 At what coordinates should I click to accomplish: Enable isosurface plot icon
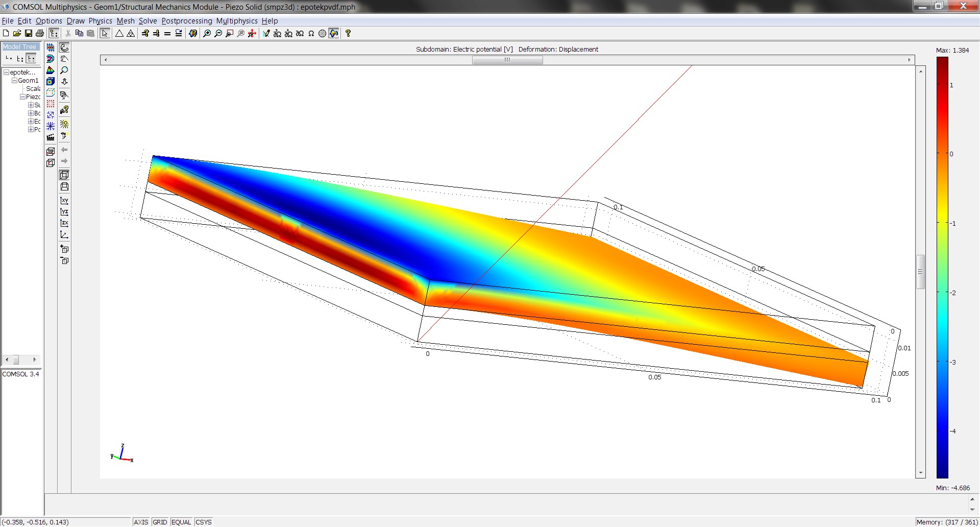click(x=51, y=59)
